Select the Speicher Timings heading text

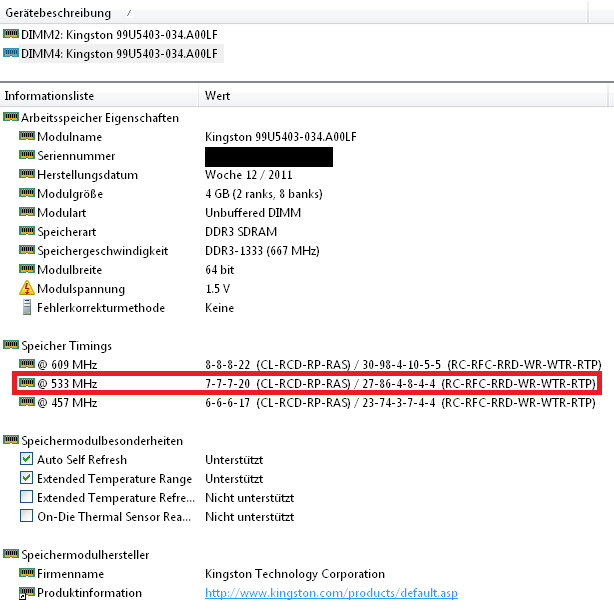click(x=67, y=346)
